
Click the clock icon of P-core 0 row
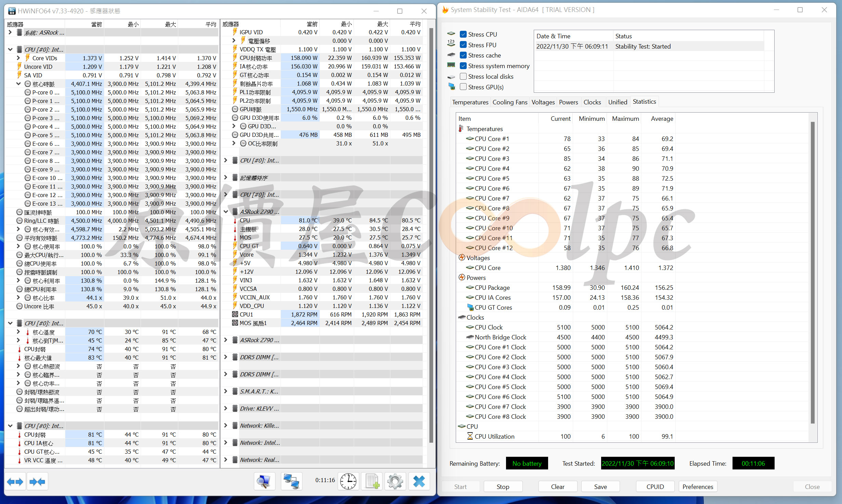(x=28, y=92)
